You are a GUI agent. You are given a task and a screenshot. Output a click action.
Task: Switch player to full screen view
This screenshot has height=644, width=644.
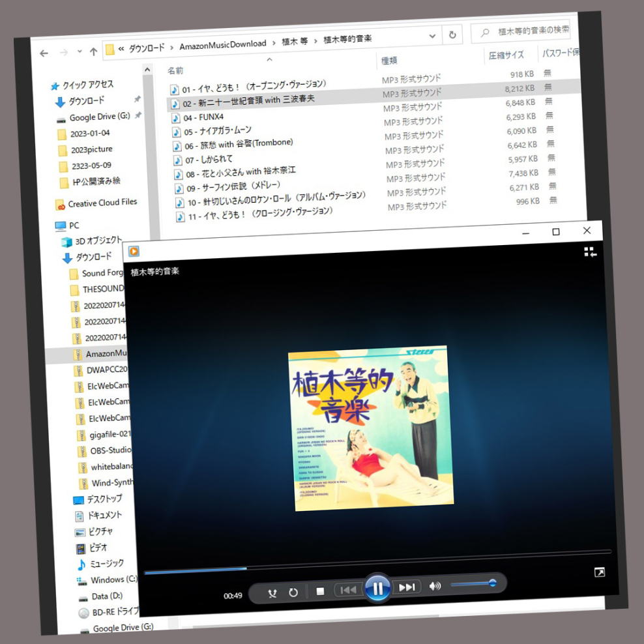tap(599, 572)
